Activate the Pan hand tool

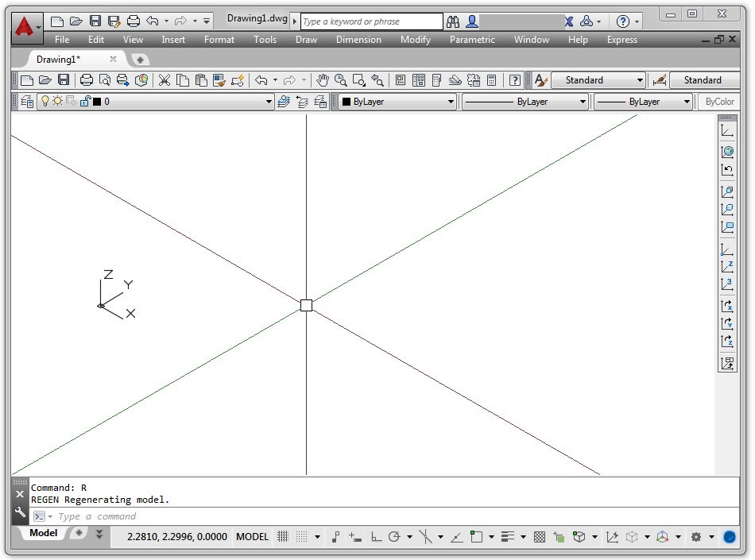322,80
